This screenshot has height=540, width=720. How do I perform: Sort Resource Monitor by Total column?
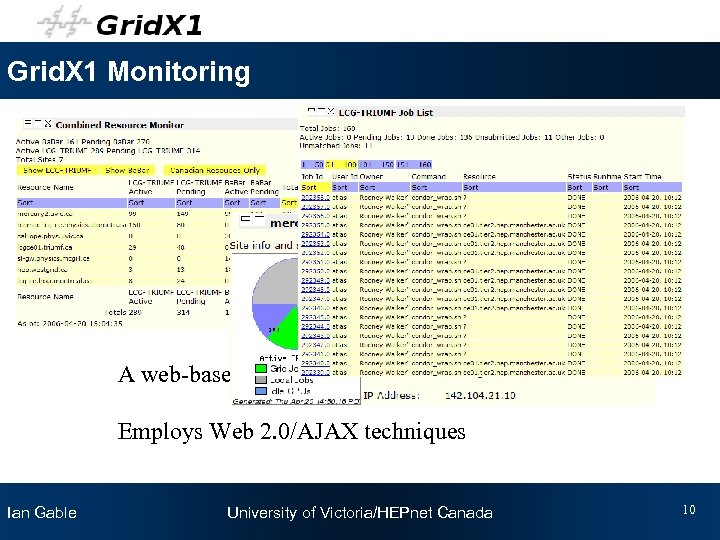click(x=289, y=202)
